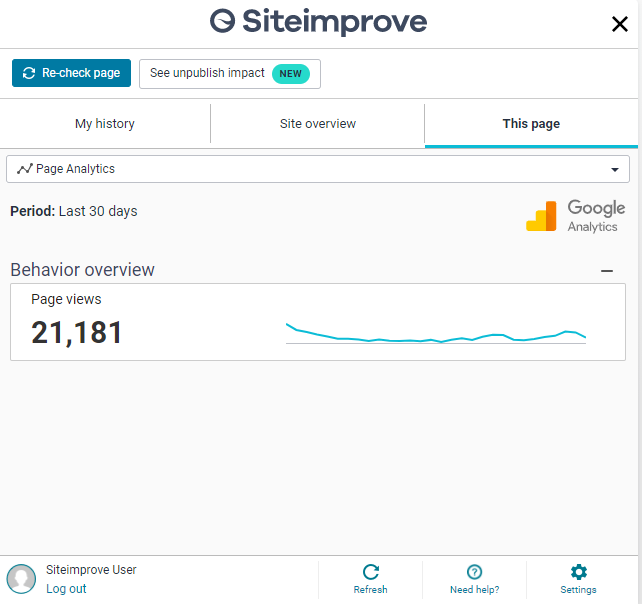
Task: Click the Page views sparkline chart
Action: [x=436, y=333]
